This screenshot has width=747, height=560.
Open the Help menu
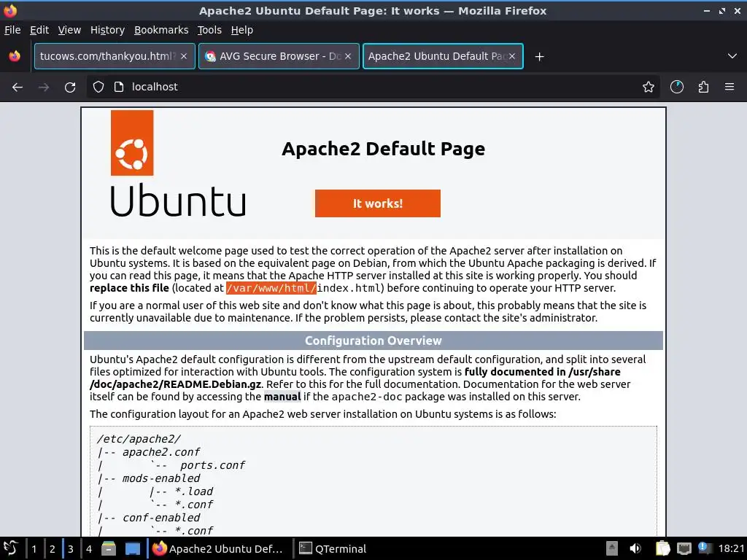click(242, 30)
